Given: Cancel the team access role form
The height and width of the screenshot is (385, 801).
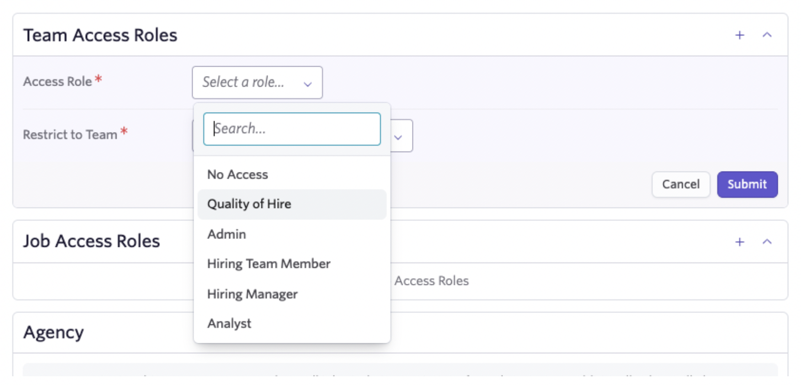Looking at the screenshot, I should click(x=681, y=184).
